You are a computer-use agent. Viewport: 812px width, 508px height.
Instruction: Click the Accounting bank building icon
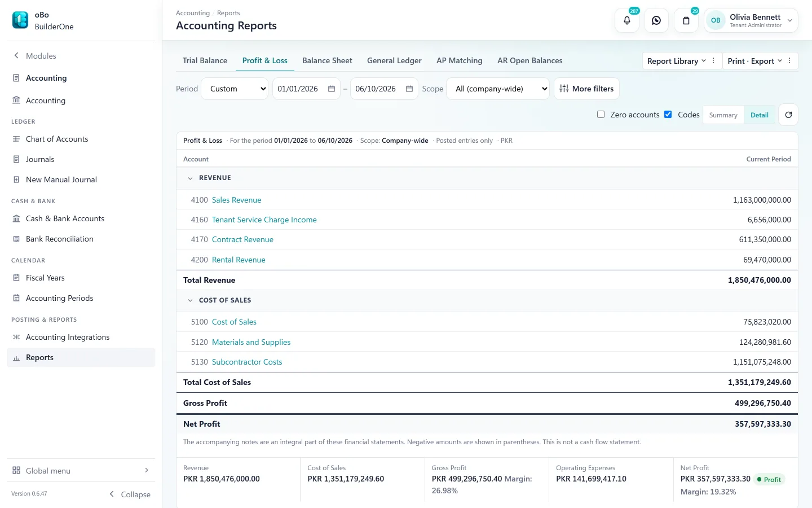click(x=16, y=100)
